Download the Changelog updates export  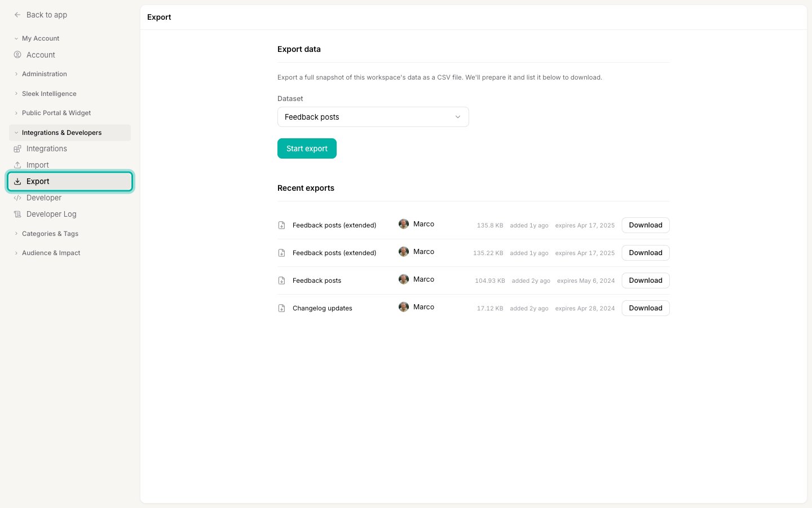tap(646, 308)
